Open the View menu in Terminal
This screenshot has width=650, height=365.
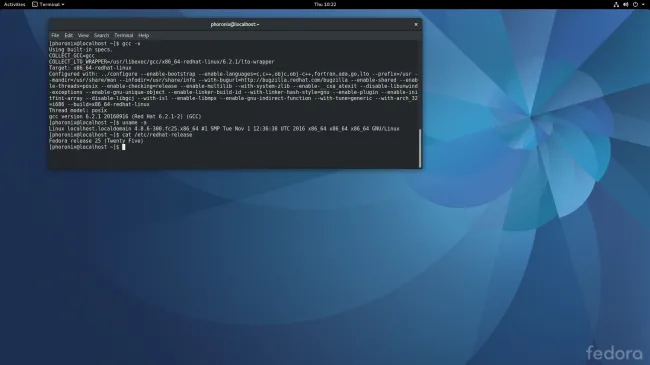click(83, 35)
